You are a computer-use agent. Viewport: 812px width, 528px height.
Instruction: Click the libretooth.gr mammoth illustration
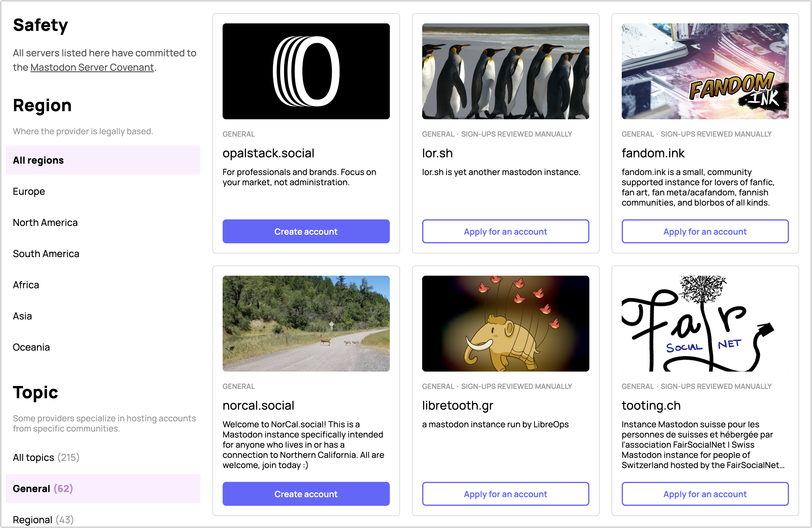point(505,323)
